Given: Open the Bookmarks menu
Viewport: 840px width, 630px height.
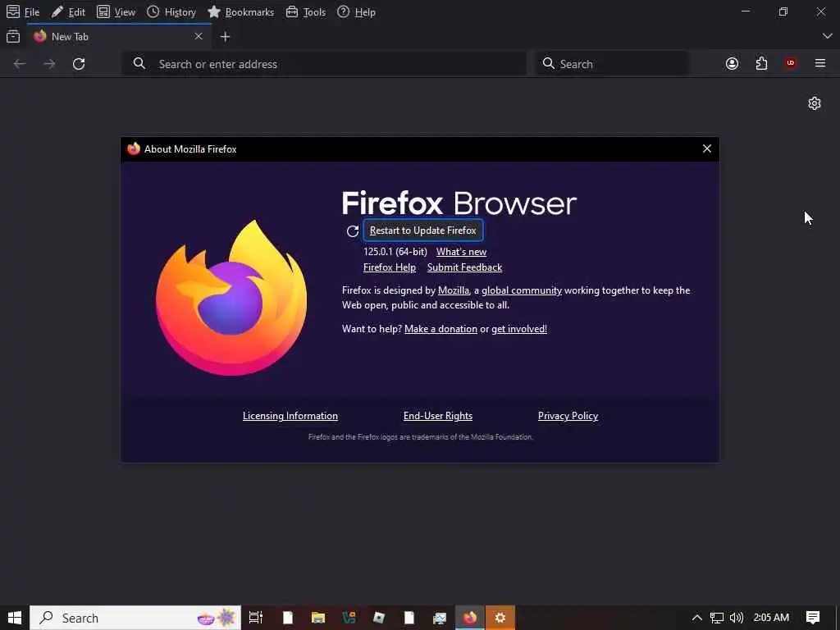Looking at the screenshot, I should [240, 11].
